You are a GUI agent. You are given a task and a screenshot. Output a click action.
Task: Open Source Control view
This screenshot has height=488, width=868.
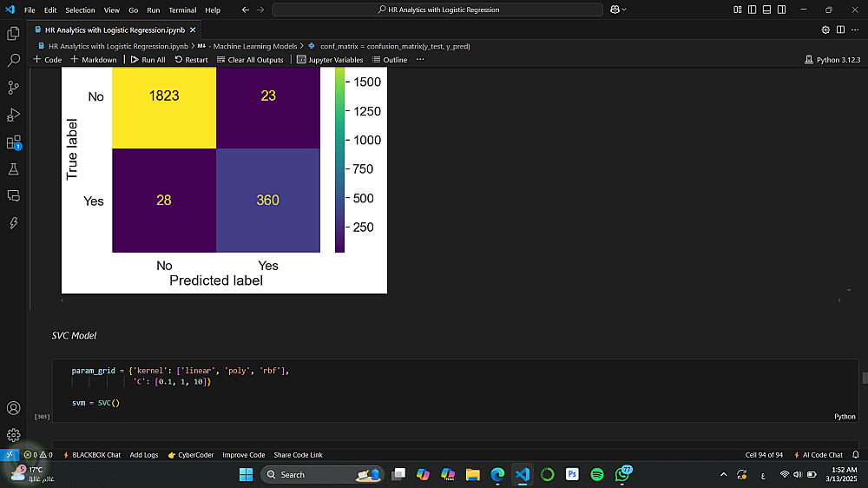(x=13, y=88)
